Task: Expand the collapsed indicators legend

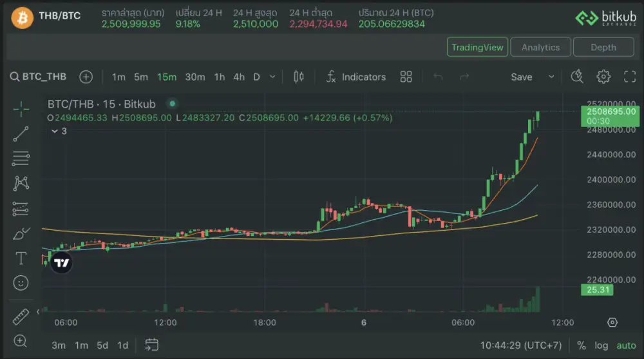Action: 59,131
